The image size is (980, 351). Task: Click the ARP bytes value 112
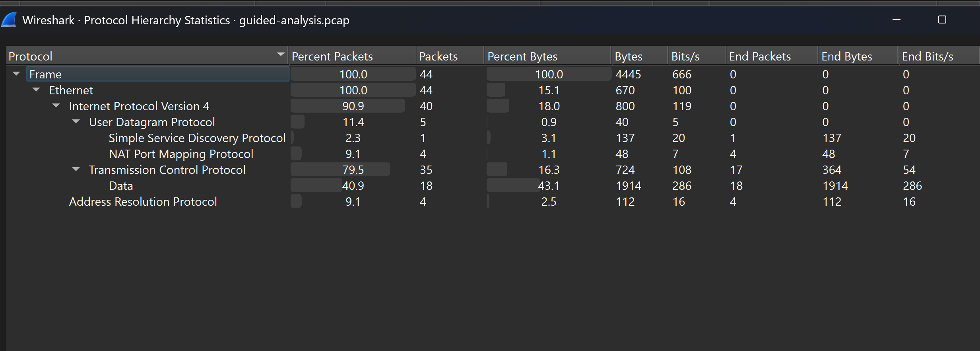tap(625, 202)
